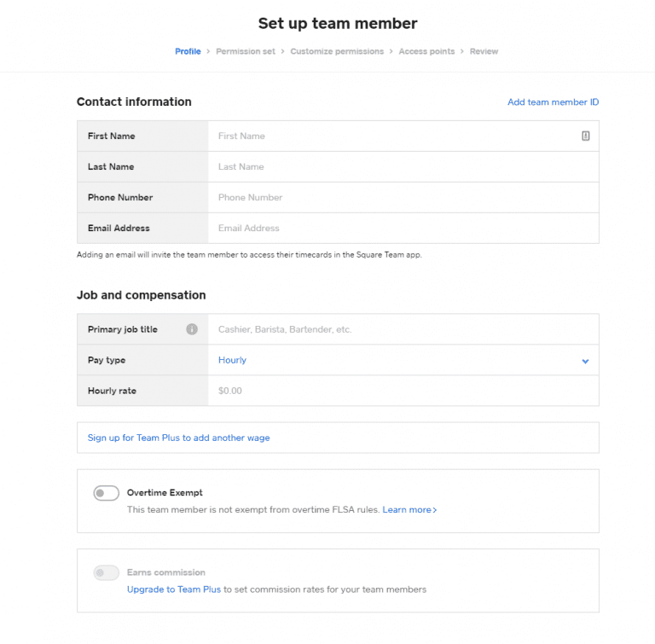Open the Pay type dropdown arrow
This screenshot has width=655, height=644.
[x=585, y=361]
